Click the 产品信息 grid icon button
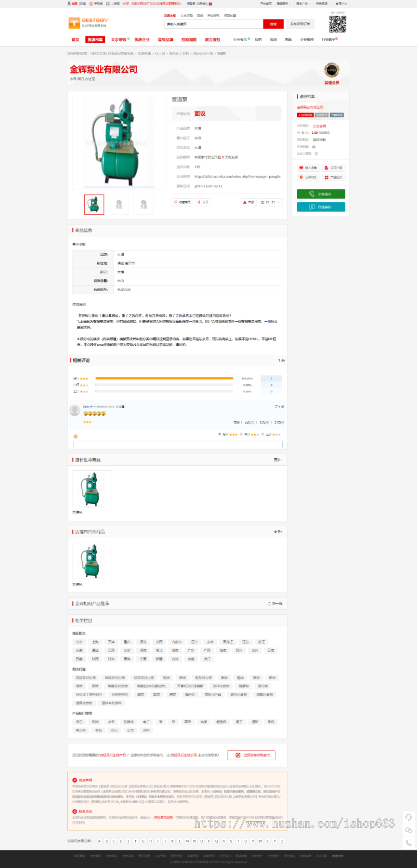The width and height of the screenshot is (417, 868). pos(334,178)
